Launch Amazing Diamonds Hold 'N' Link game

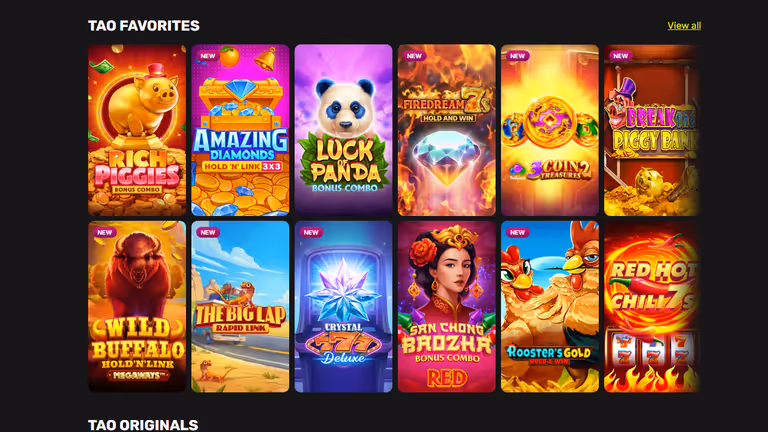coord(240,130)
